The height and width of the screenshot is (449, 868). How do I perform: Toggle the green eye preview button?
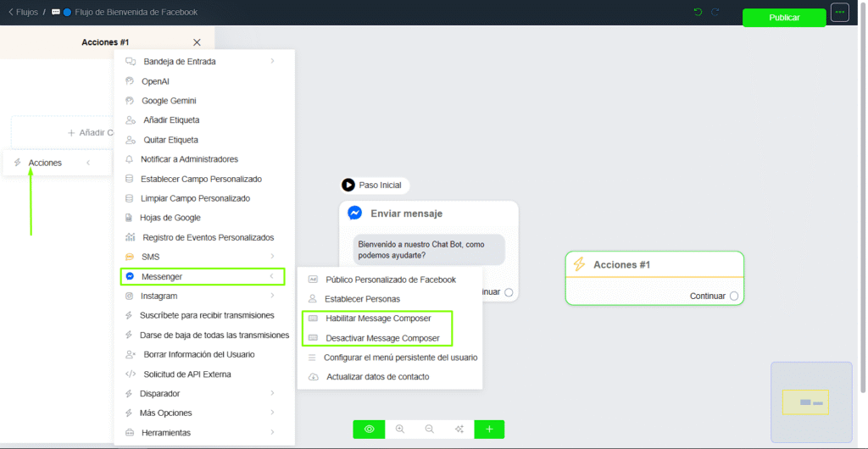tap(369, 430)
